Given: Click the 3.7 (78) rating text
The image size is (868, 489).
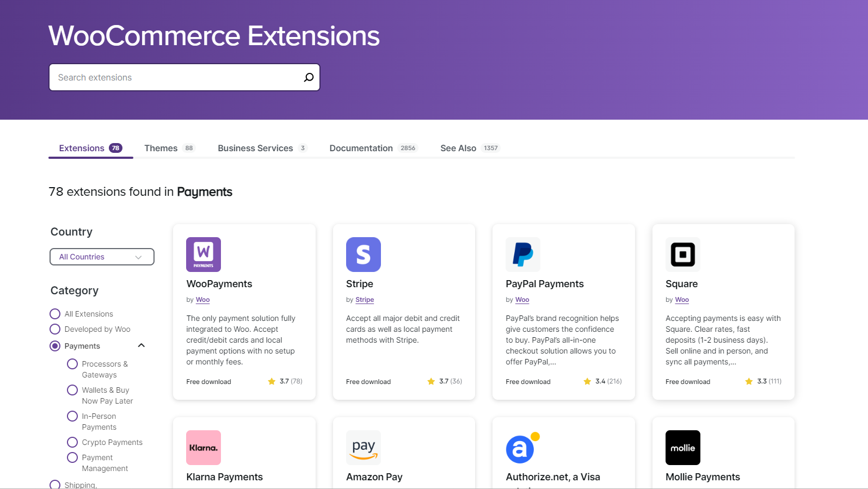Looking at the screenshot, I should click(291, 381).
